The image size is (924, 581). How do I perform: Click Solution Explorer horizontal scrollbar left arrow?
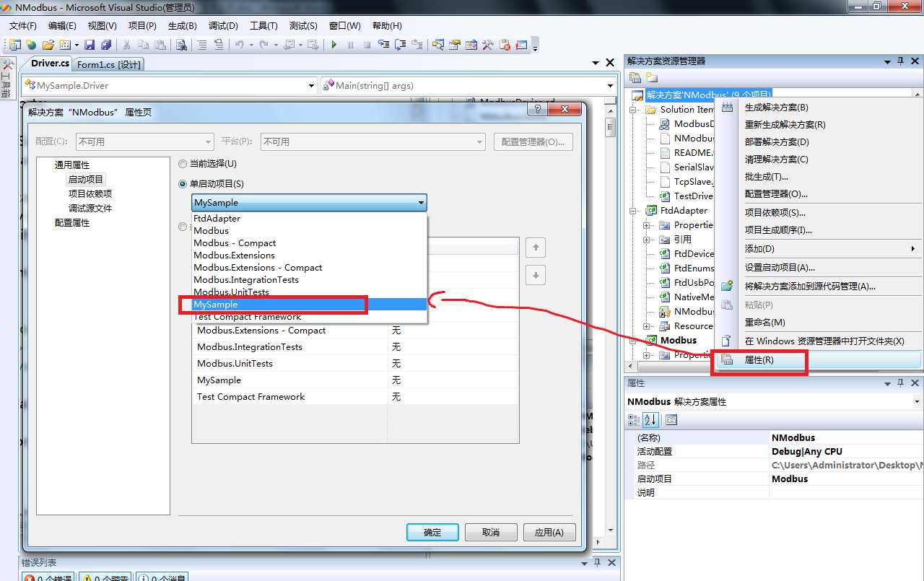coord(629,367)
